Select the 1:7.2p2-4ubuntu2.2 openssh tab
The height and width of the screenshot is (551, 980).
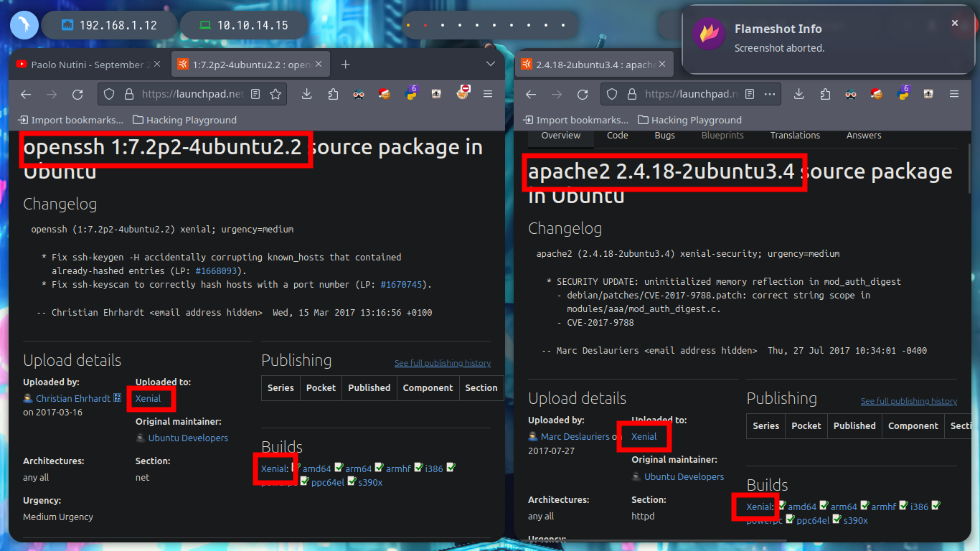[x=251, y=65]
